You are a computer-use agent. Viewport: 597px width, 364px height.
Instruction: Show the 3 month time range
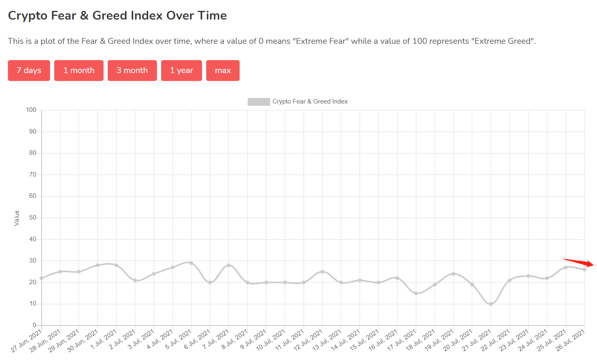pyautogui.click(x=132, y=71)
